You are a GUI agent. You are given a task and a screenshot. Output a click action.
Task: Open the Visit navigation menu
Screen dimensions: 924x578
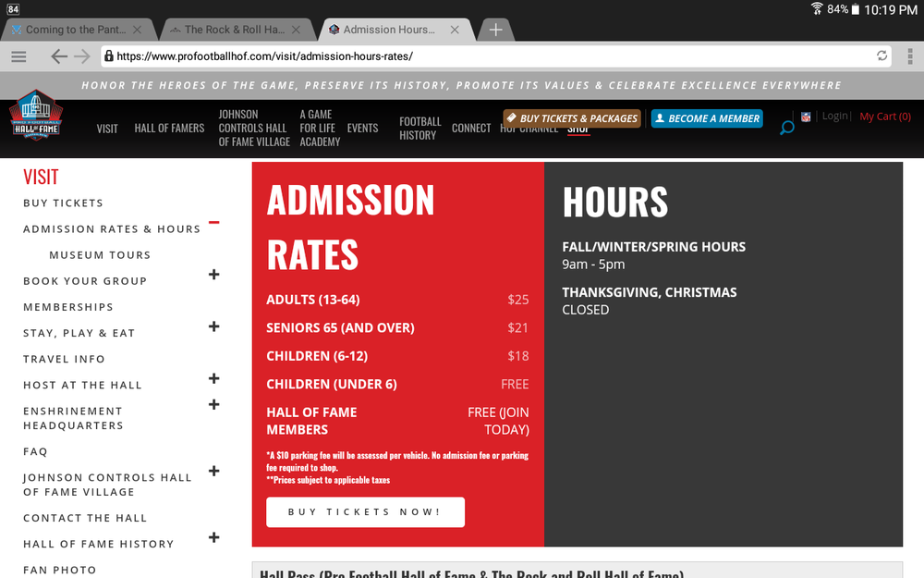pos(107,129)
